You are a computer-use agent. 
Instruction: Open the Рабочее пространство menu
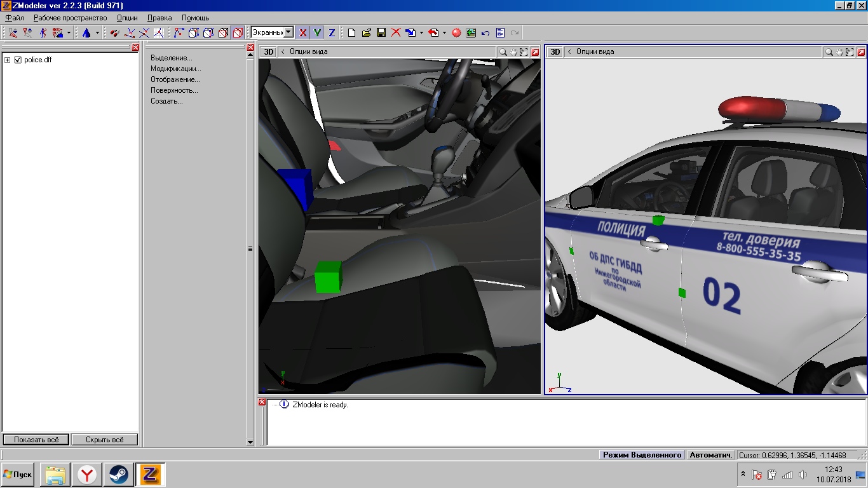[70, 18]
